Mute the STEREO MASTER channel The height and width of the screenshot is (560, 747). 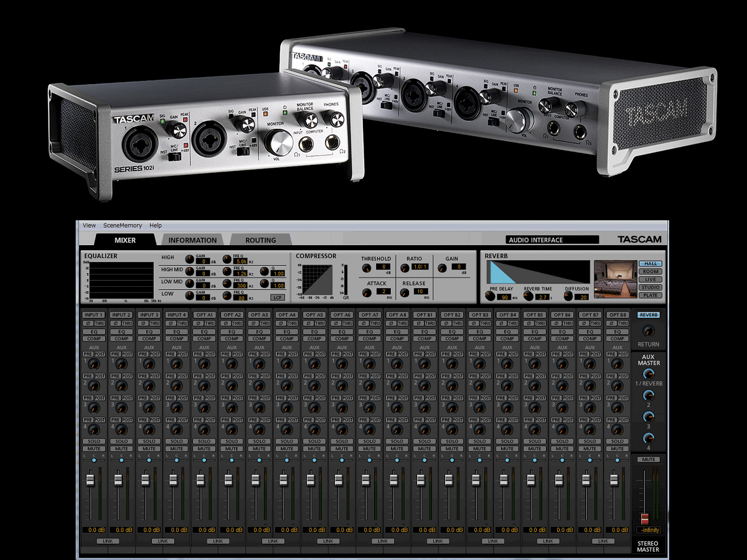648,459
